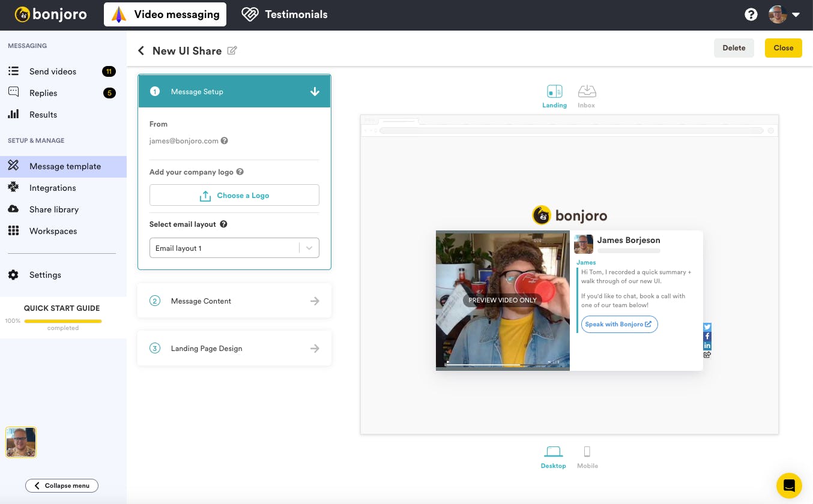
Task: Click the 5 badge beside Replies
Action: (109, 93)
